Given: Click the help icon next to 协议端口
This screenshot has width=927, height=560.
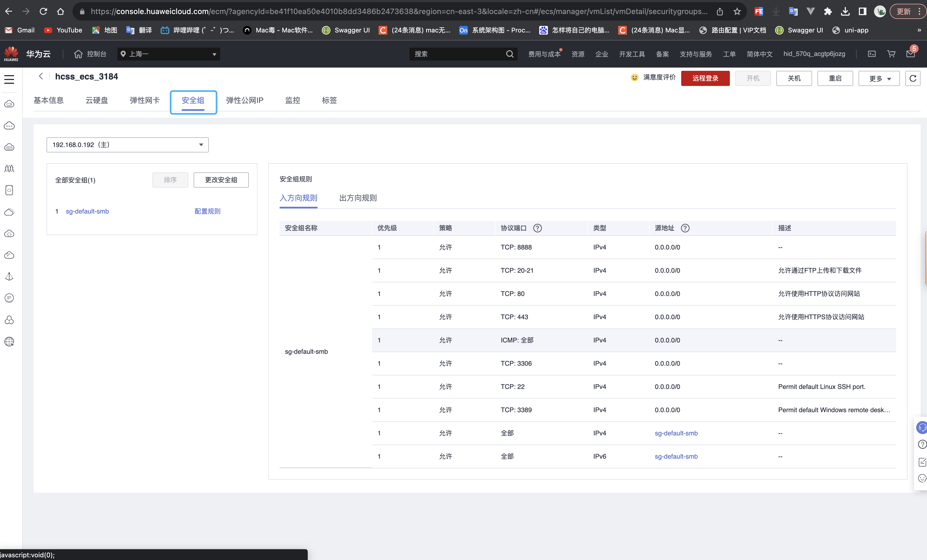Looking at the screenshot, I should 537,228.
